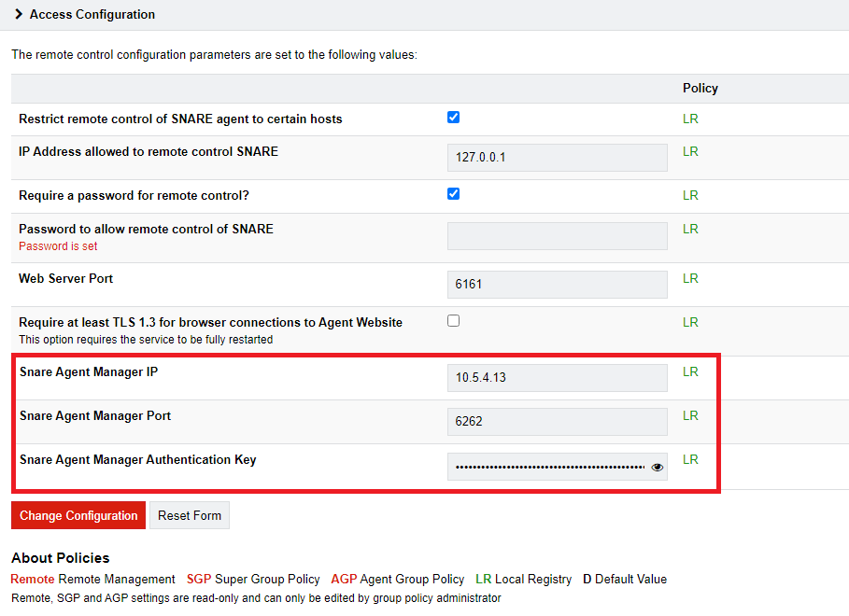
Task: Reveal the Authentication Key with eye icon
Action: [x=658, y=468]
